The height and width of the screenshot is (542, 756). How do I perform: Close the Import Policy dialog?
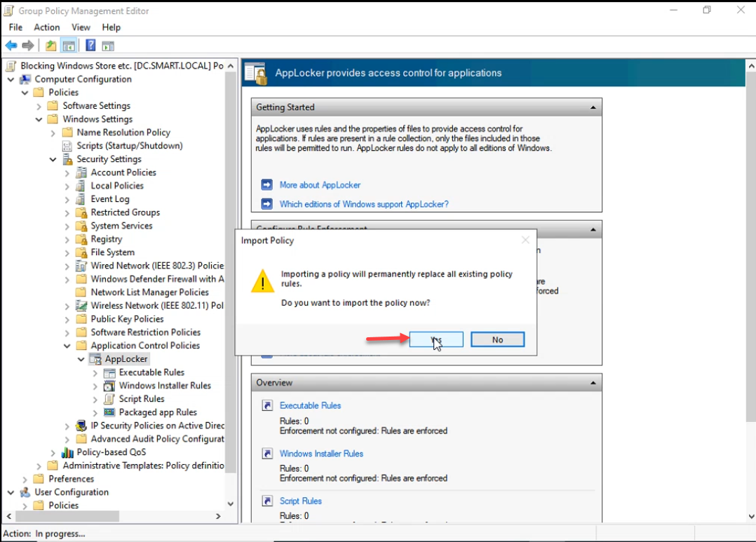(525, 240)
